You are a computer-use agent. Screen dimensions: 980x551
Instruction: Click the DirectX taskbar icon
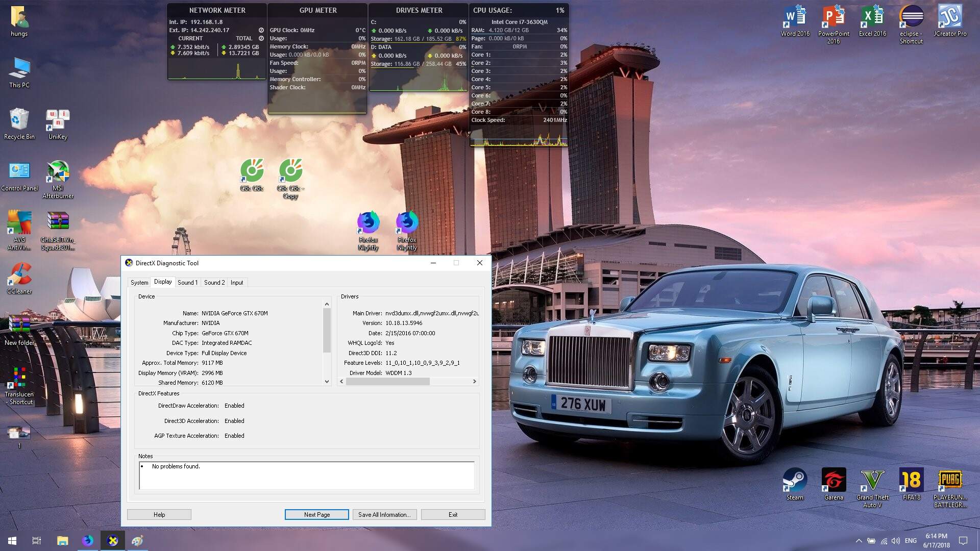point(113,540)
